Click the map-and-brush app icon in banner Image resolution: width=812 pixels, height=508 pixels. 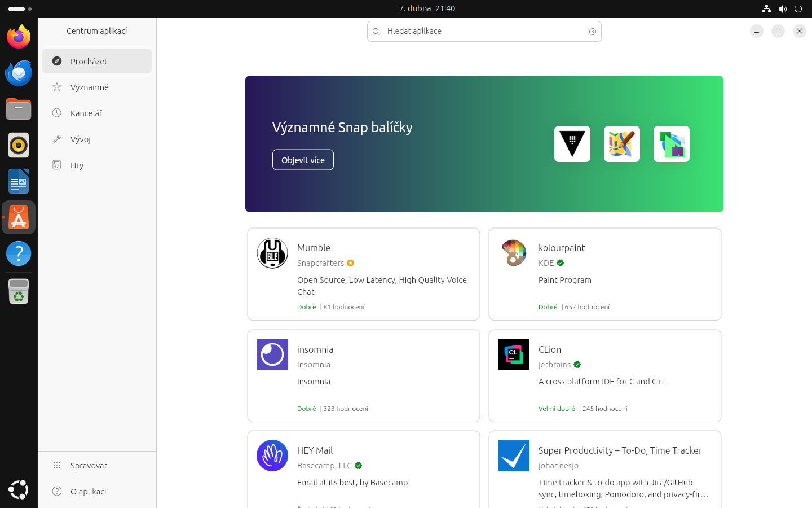point(621,144)
